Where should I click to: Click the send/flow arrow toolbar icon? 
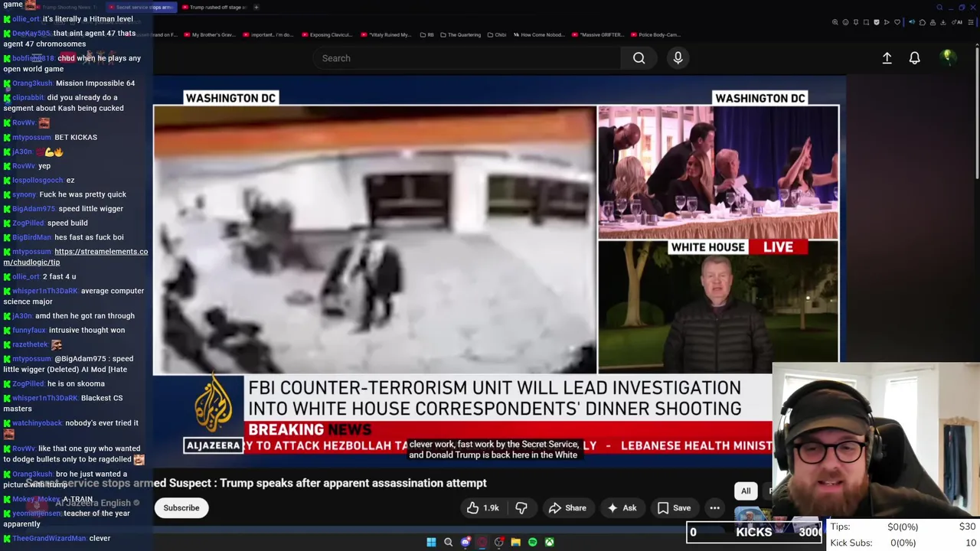tap(887, 22)
